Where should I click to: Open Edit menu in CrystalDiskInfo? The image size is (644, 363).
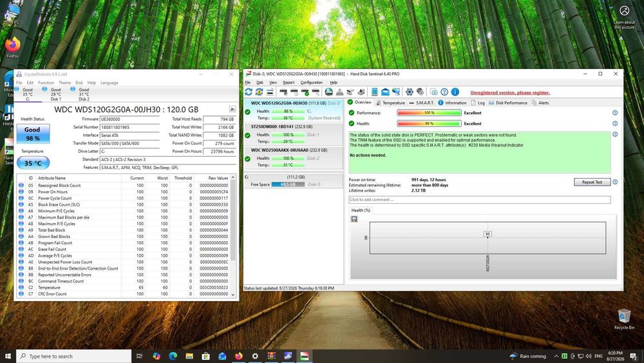pyautogui.click(x=30, y=83)
